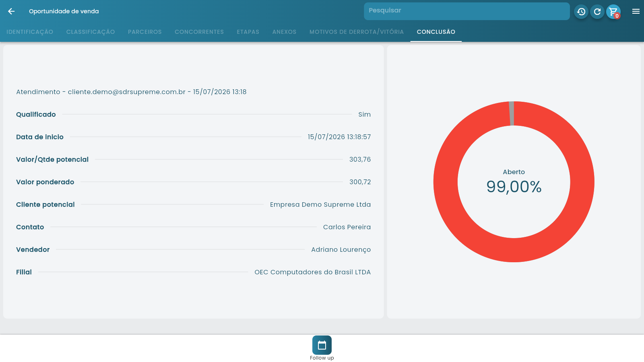The height and width of the screenshot is (362, 644).
Task: Select the Conclusão tab
Action: coord(436,32)
